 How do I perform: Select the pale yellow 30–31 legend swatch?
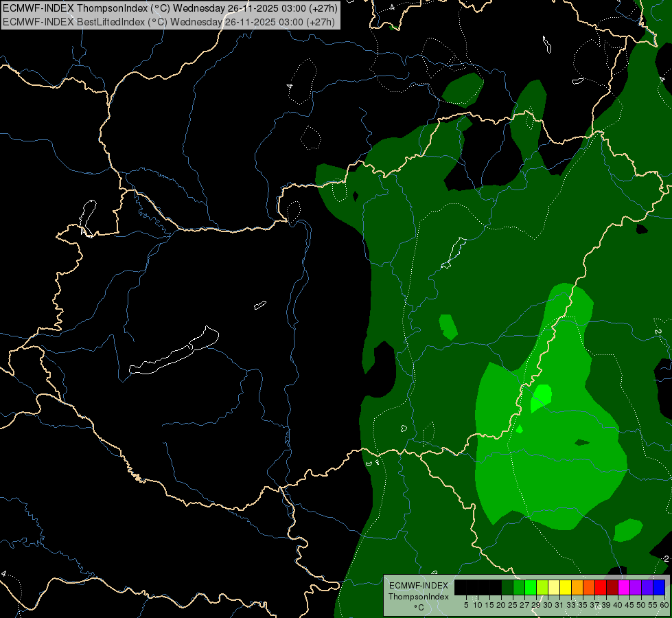[554, 588]
